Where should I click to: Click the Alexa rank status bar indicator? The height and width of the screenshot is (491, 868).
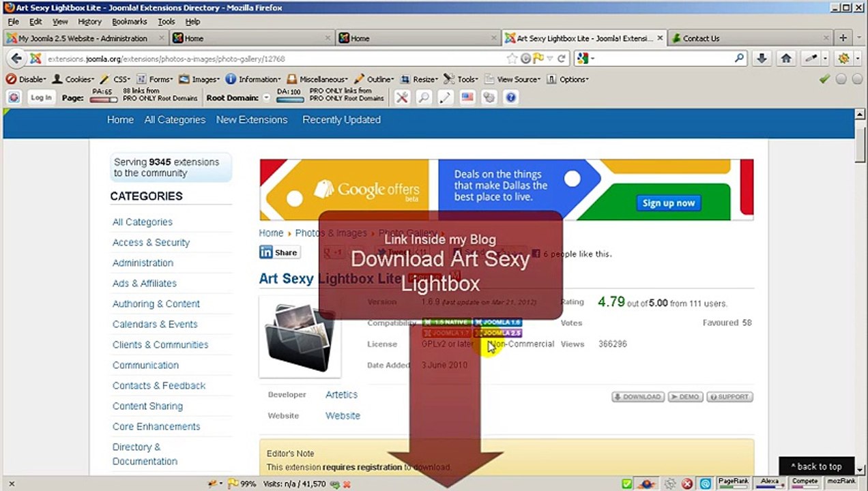point(770,483)
